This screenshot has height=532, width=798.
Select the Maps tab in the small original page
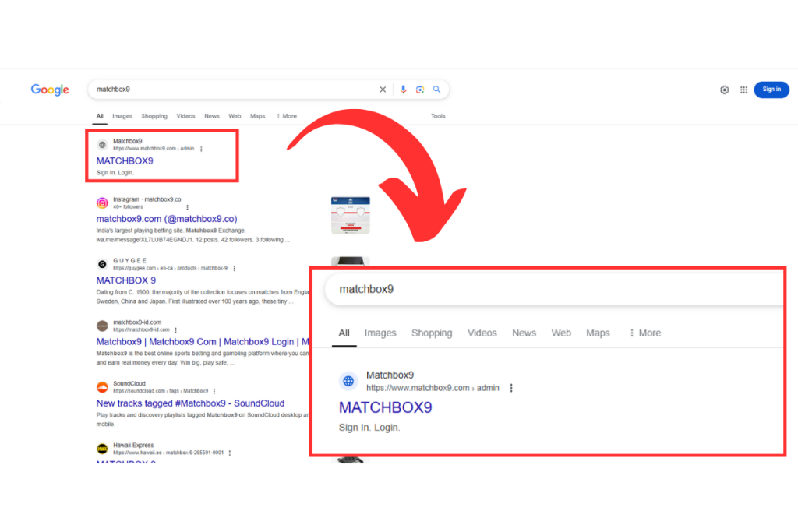[257, 116]
